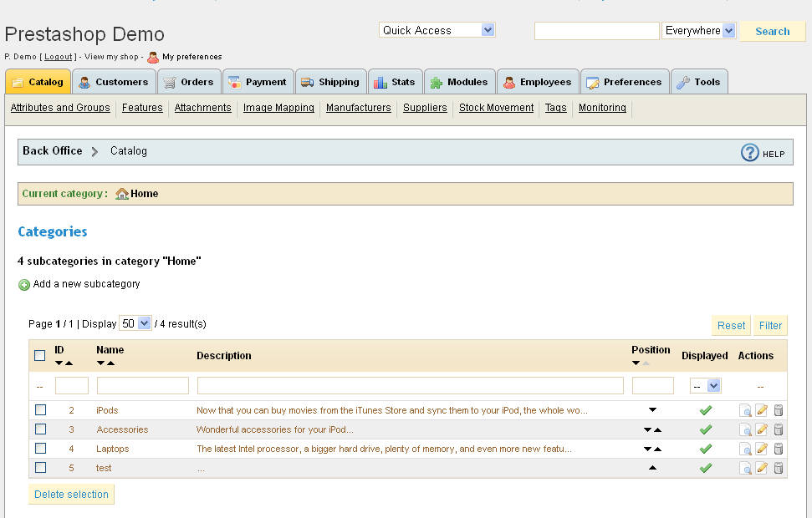Switch to the Customers tab
812x518 pixels.
[113, 82]
